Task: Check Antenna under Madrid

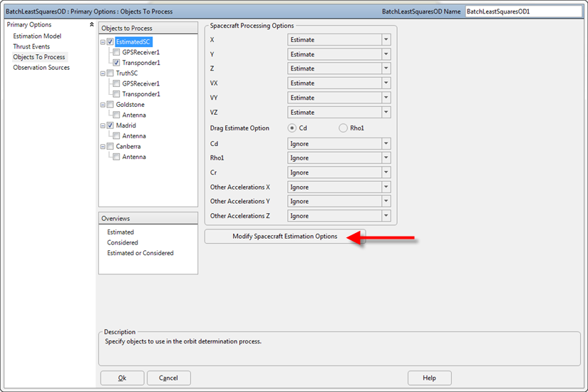Action: [116, 136]
